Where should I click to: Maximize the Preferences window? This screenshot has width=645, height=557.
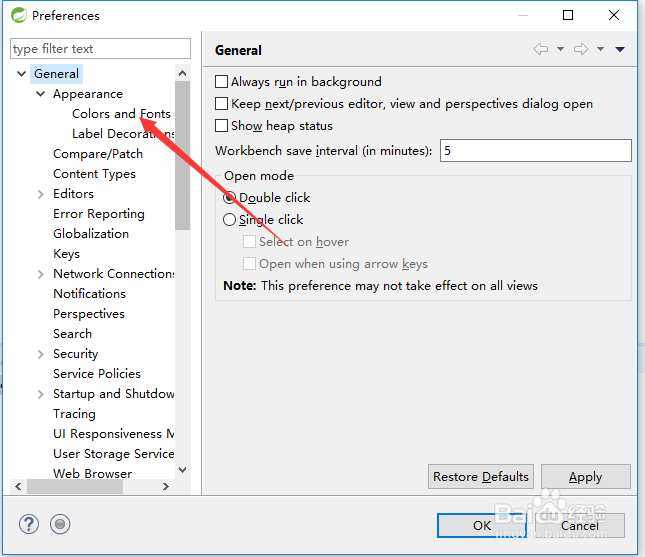[568, 15]
